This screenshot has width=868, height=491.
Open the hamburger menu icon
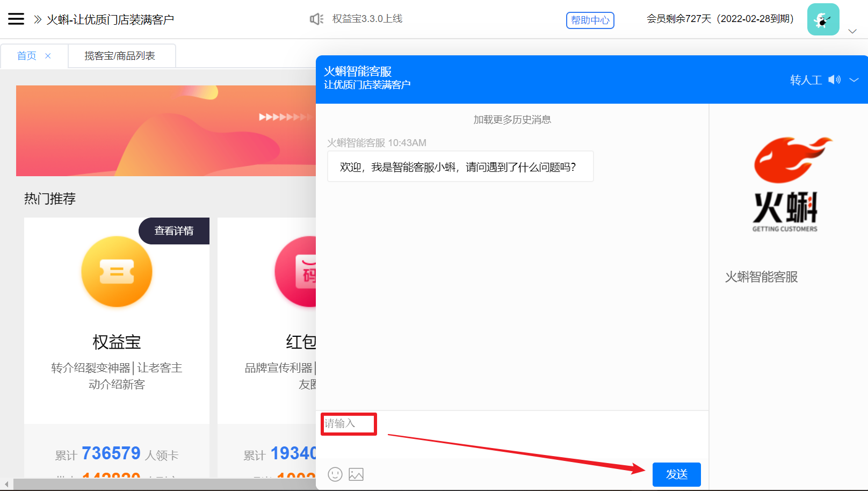(16, 19)
